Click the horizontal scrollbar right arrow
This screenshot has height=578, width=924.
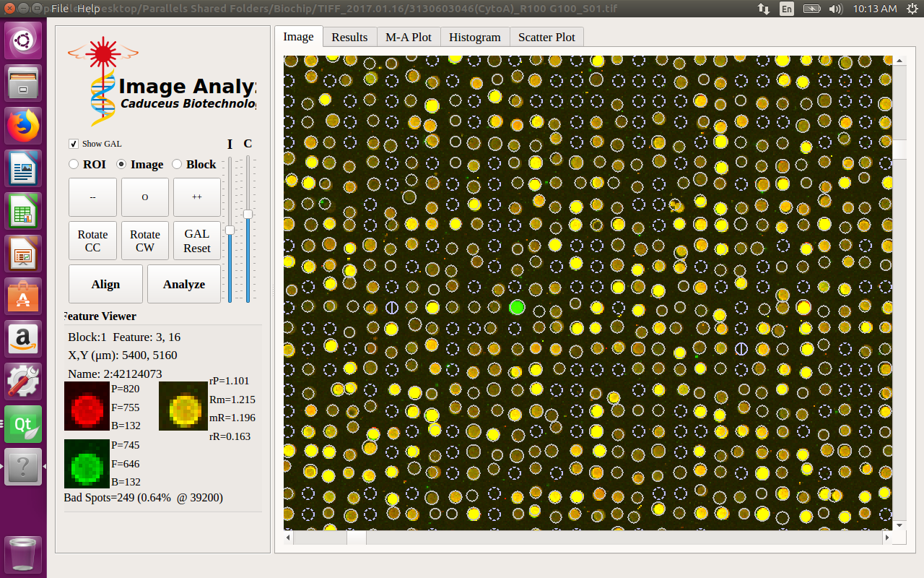(x=886, y=538)
